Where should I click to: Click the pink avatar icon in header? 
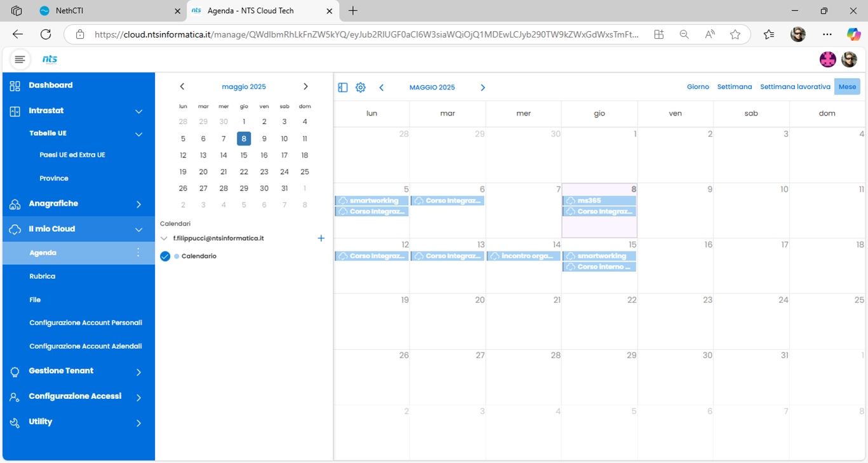pyautogui.click(x=828, y=60)
